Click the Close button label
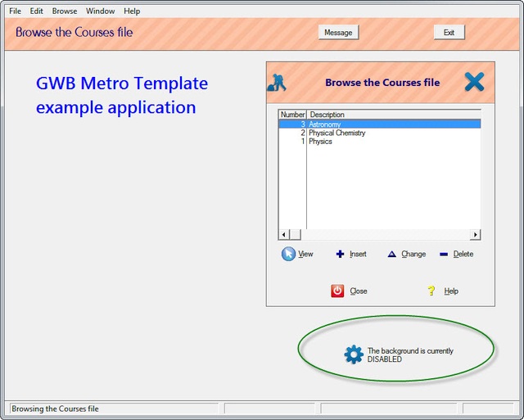Screen dimensions: 524x420 359,291
